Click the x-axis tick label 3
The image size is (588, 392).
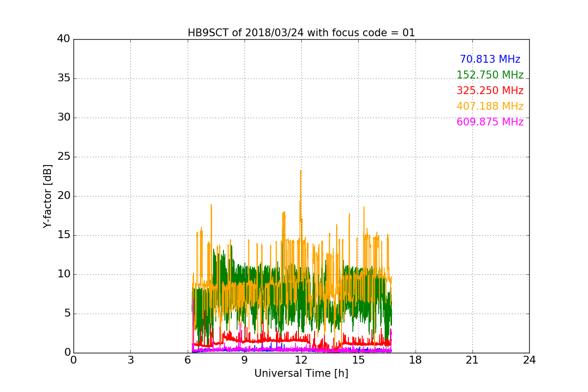click(x=130, y=360)
